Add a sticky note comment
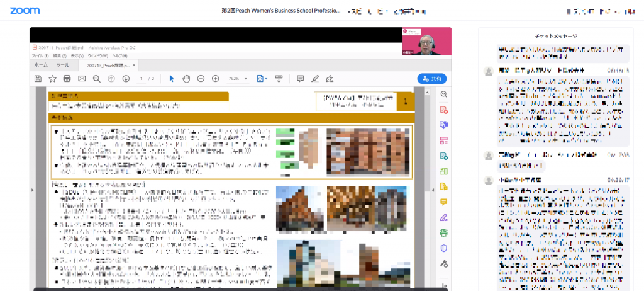This screenshot has height=291, width=644. [300, 79]
